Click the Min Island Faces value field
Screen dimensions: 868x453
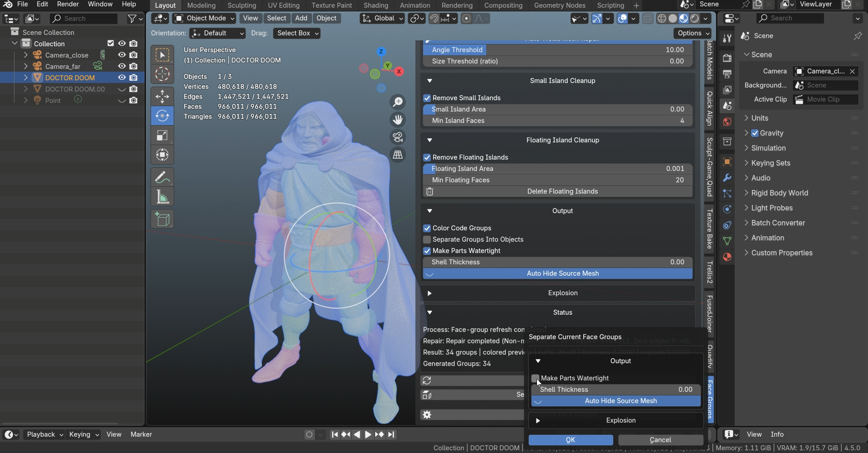pos(557,121)
